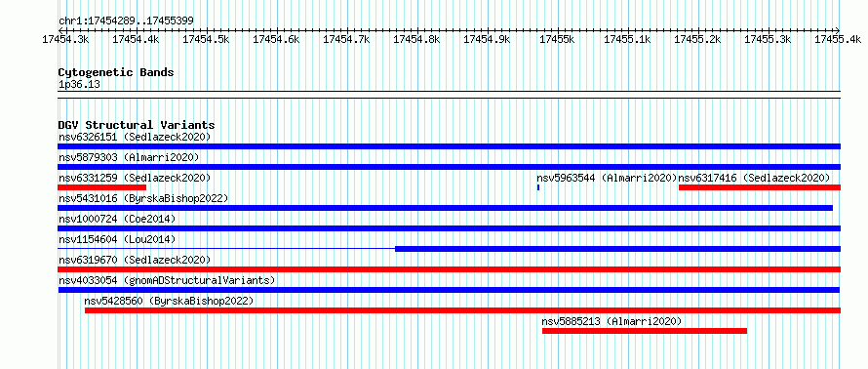Click the nsv5885213 (Almarri2020) label
Viewport: 868px width, 369px height.
(612, 321)
